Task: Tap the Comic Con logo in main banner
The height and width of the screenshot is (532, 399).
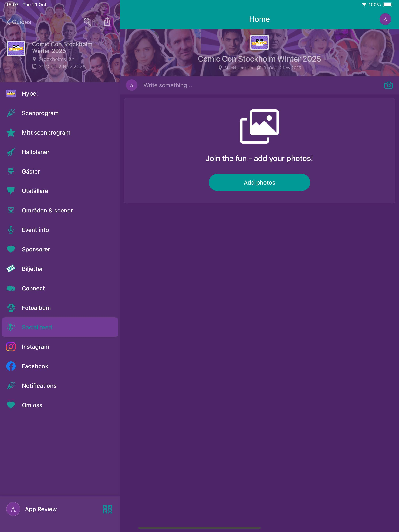Action: (x=259, y=42)
